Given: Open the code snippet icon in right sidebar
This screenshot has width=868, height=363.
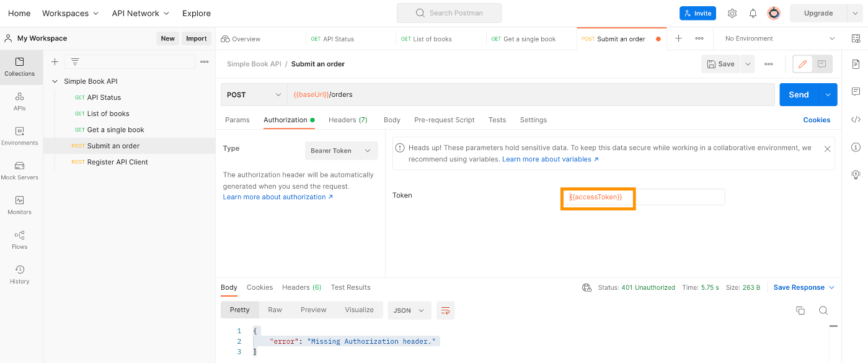Looking at the screenshot, I should [856, 119].
